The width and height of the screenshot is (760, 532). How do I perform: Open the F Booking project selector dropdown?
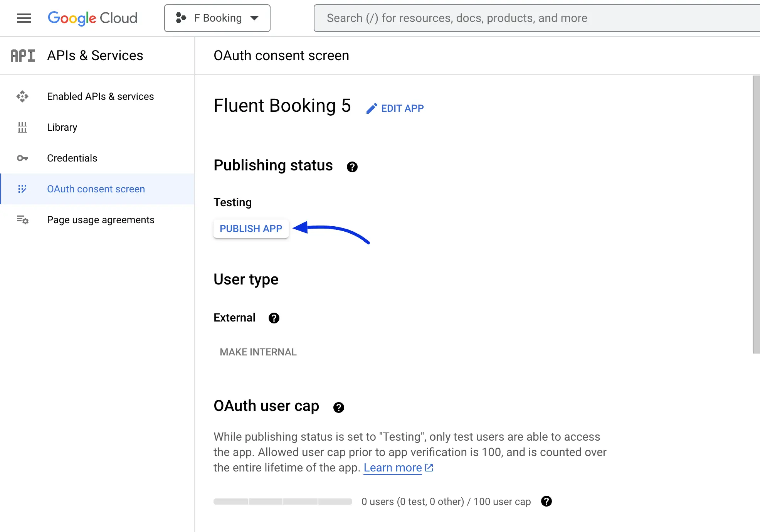(217, 18)
